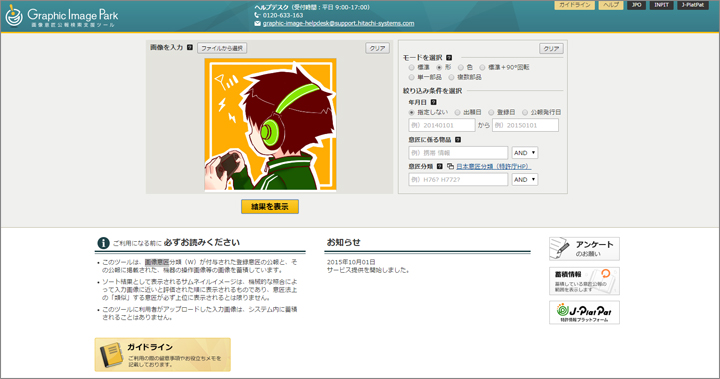The height and width of the screenshot is (379, 720).
Task: Clear search conditions with クリア button
Action: tap(551, 49)
